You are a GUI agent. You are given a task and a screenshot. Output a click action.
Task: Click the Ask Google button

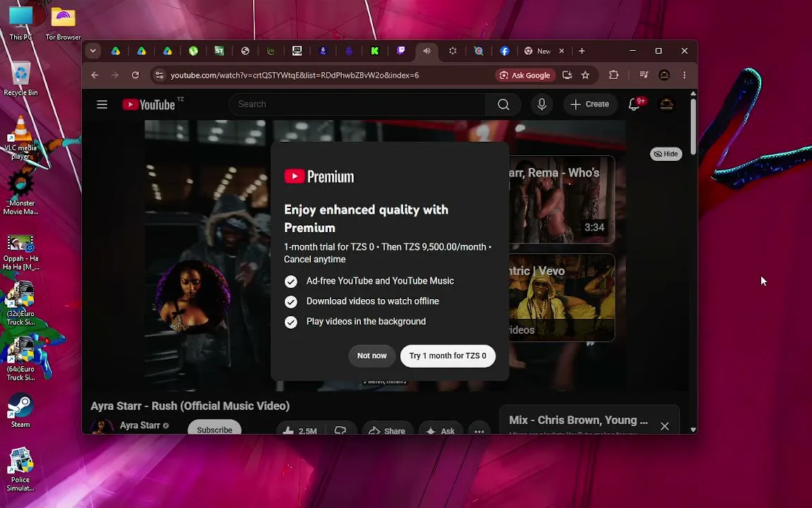point(525,75)
